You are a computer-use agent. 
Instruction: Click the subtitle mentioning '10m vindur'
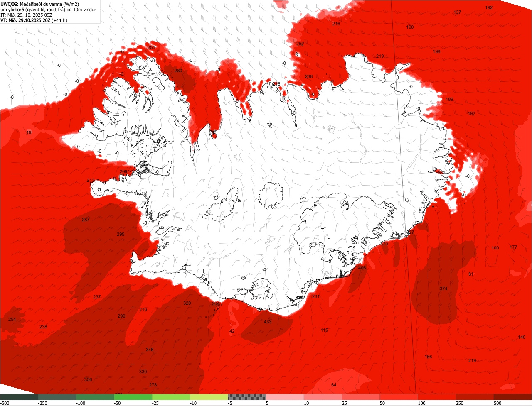49,9
